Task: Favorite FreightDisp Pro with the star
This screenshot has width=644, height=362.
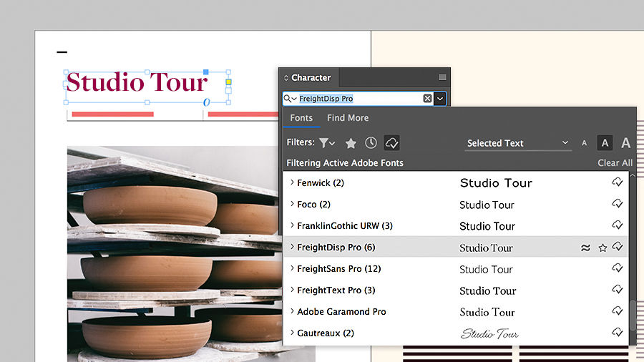Action: point(602,248)
